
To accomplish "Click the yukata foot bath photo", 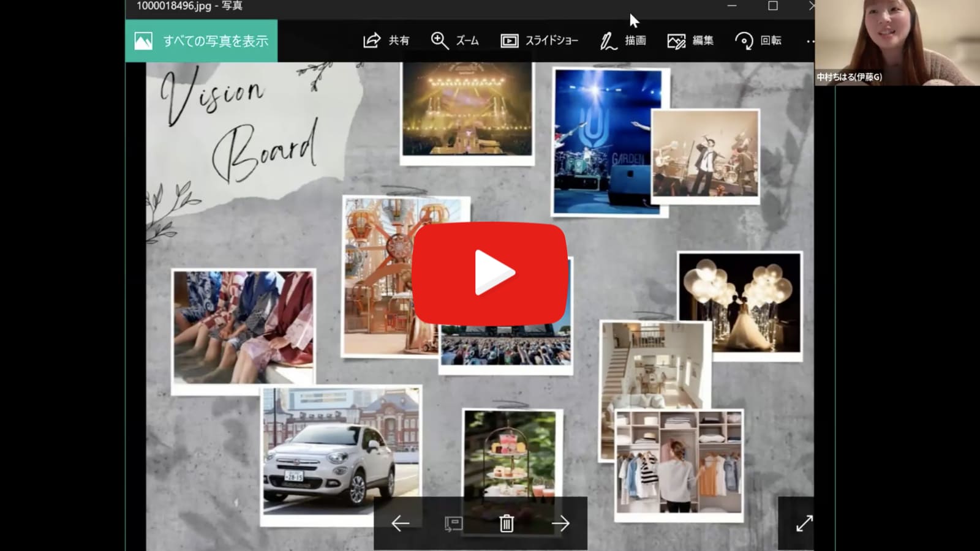I will click(243, 328).
